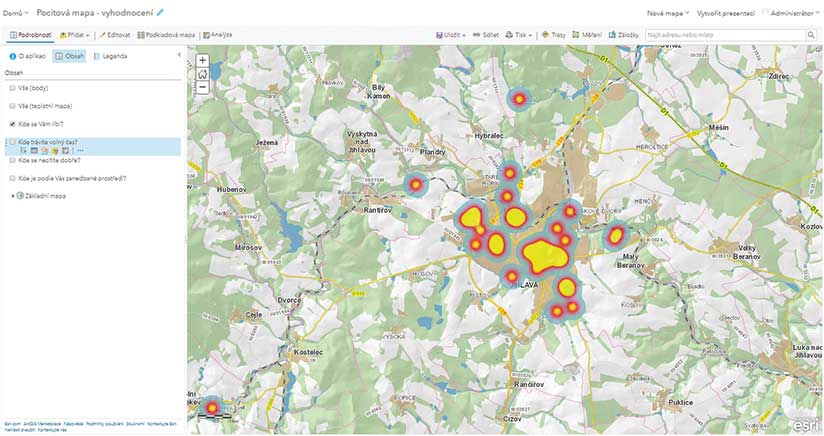Enable the 'Vše (body)' layer

pyautogui.click(x=12, y=88)
